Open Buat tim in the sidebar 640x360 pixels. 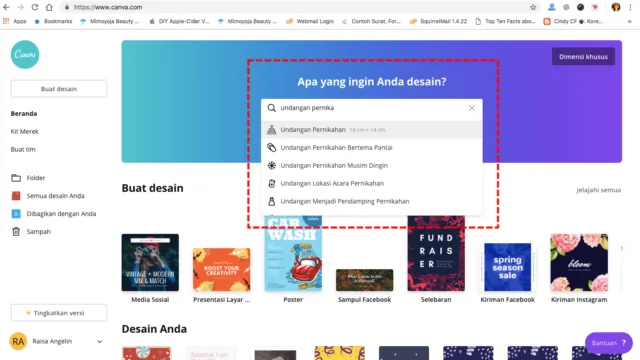[23, 149]
